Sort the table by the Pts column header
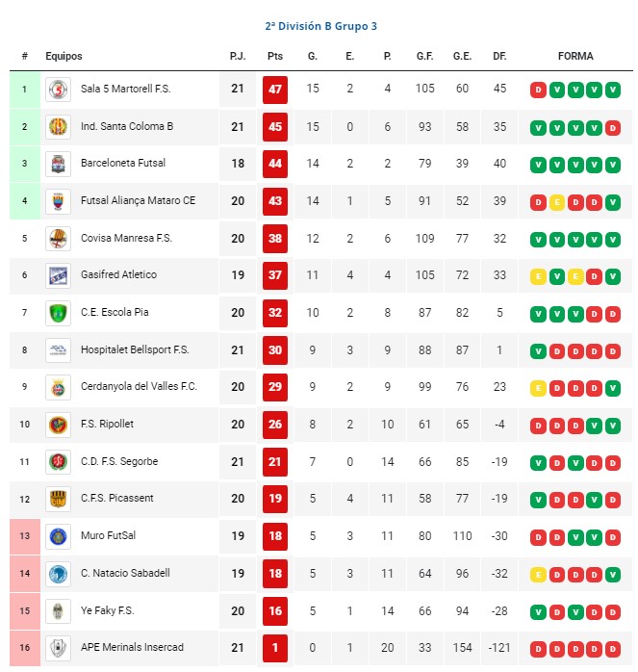The image size is (638, 672). click(275, 56)
